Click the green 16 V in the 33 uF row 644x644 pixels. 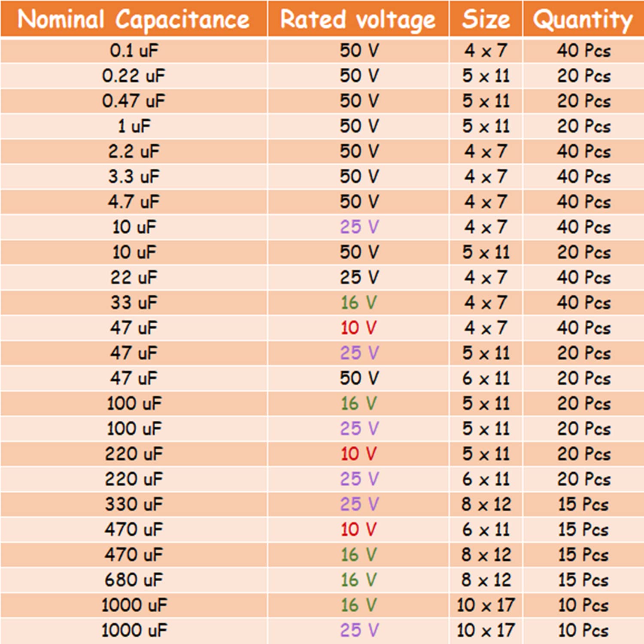359,303
